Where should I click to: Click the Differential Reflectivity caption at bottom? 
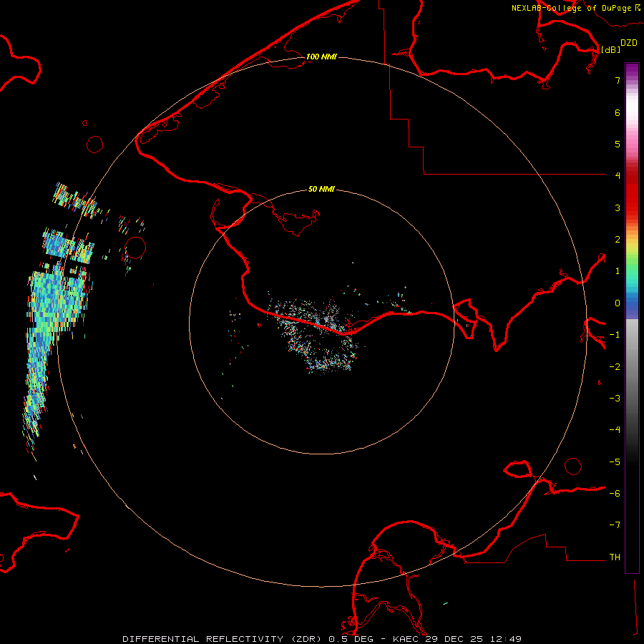pos(322,639)
